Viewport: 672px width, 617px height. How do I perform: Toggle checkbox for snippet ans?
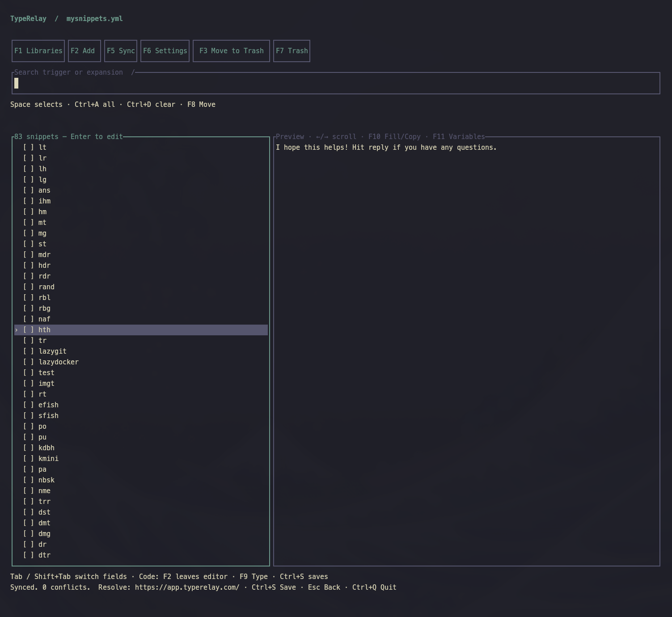point(28,190)
